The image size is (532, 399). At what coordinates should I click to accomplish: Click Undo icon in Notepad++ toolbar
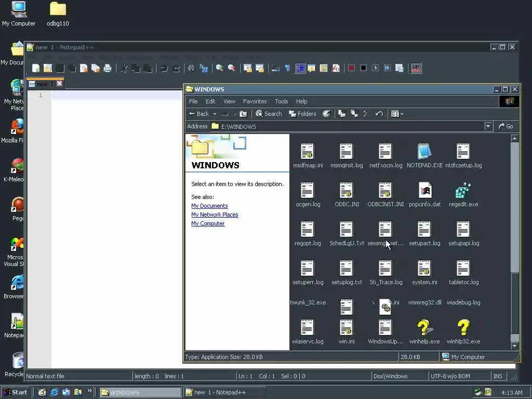click(x=164, y=68)
